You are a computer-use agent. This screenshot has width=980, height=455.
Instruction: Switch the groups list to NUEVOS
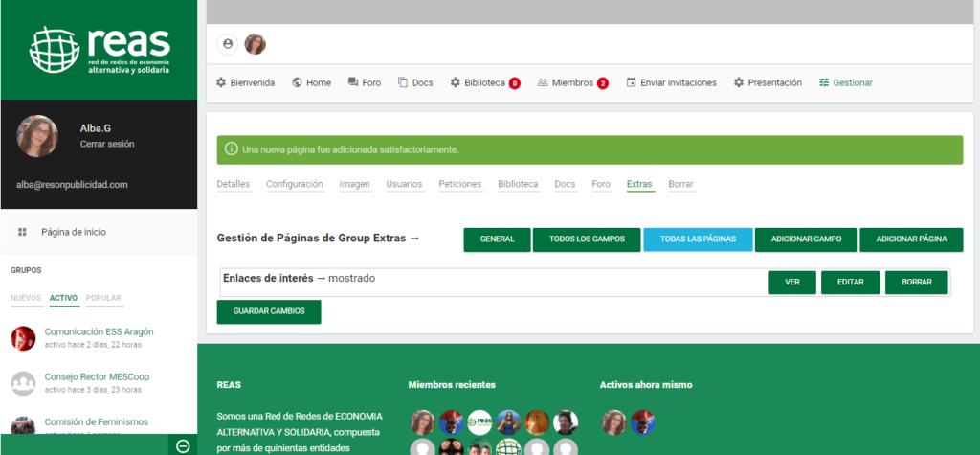click(26, 298)
